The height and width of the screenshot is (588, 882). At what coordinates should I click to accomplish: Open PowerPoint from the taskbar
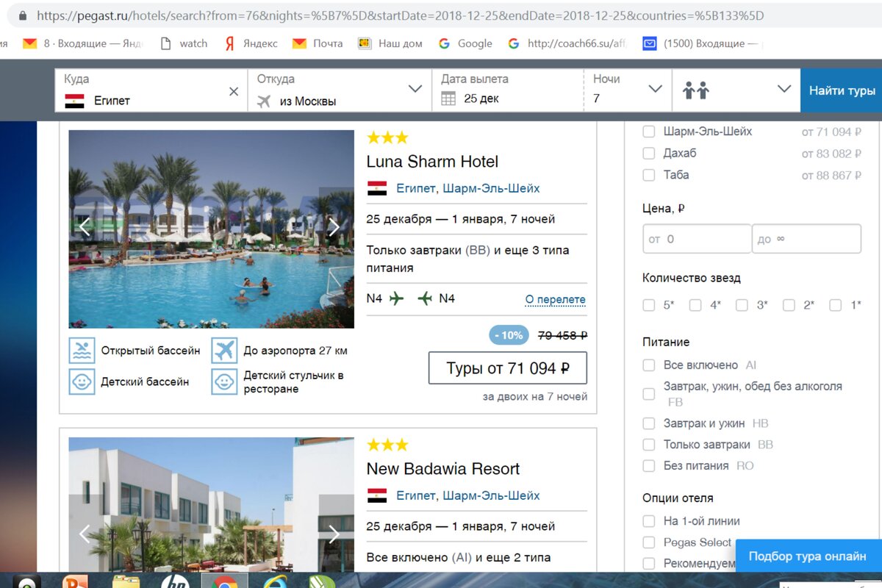(76, 581)
